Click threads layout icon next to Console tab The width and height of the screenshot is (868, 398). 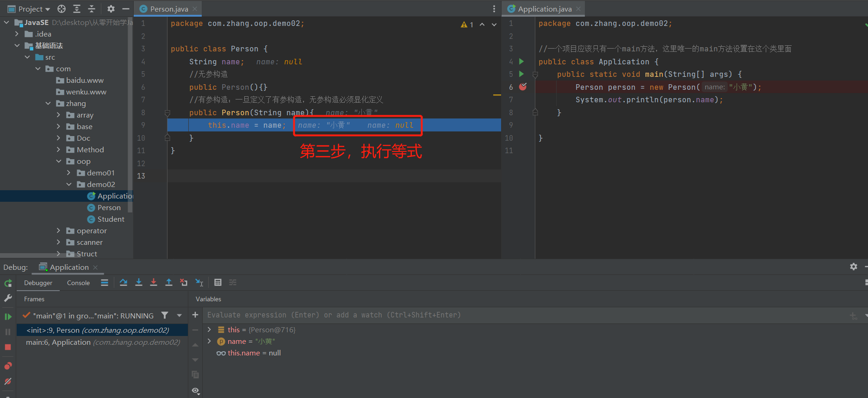click(105, 283)
